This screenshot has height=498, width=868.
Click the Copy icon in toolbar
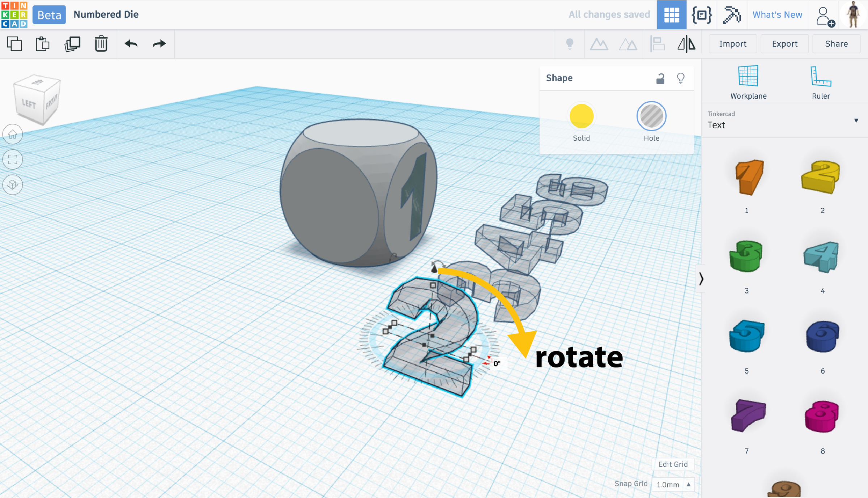coord(14,44)
